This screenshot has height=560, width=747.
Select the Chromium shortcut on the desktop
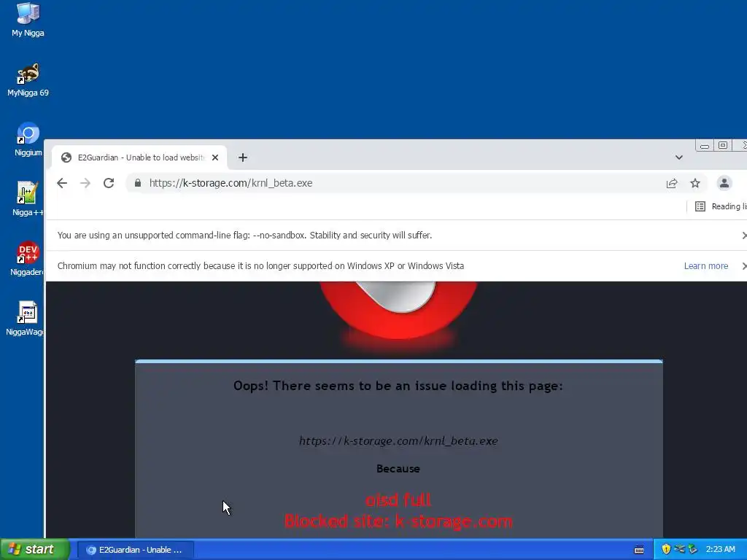click(x=28, y=139)
